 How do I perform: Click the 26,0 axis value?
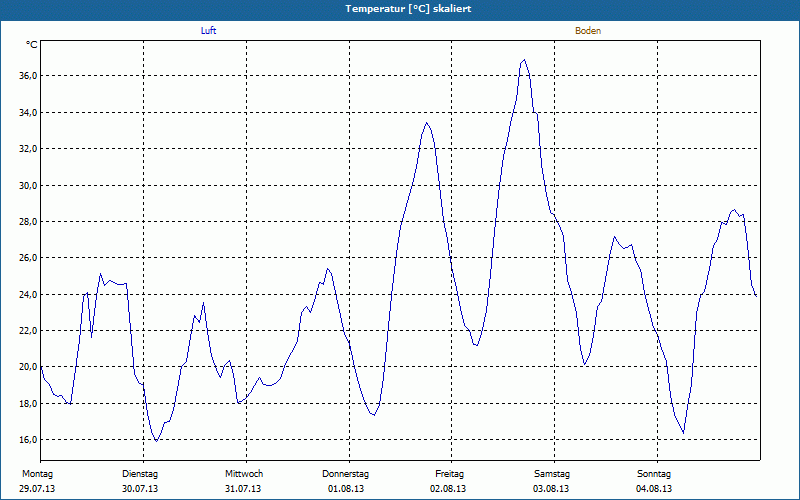point(27,258)
